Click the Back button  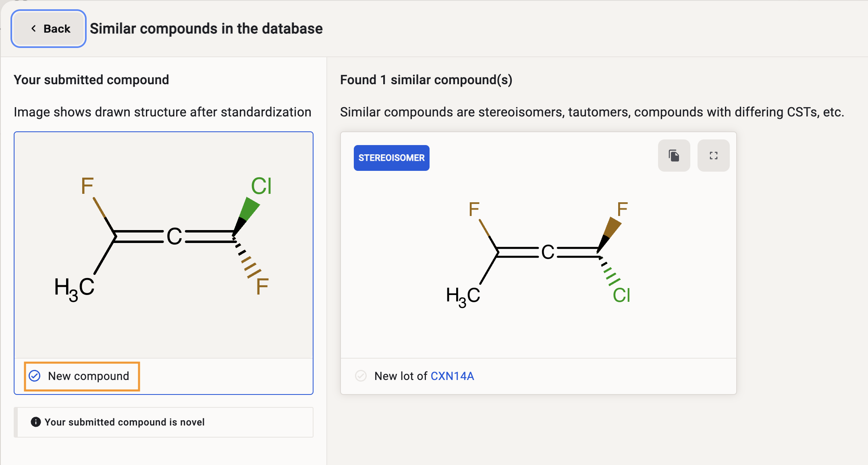tap(49, 29)
